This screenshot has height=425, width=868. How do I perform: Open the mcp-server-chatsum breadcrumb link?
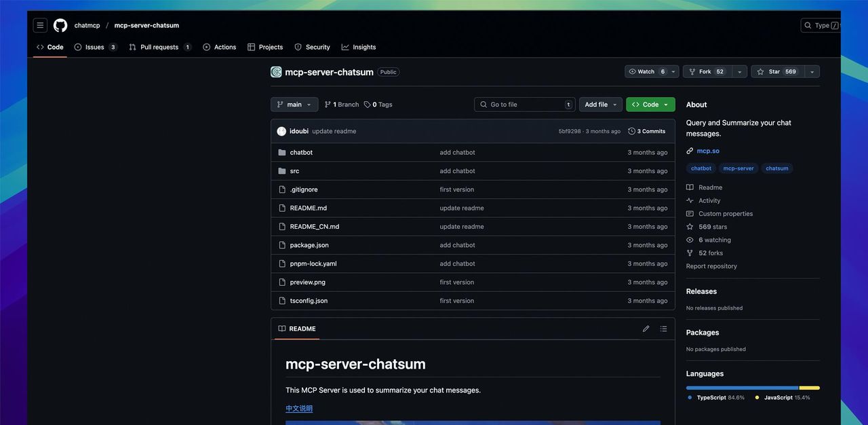pos(146,26)
